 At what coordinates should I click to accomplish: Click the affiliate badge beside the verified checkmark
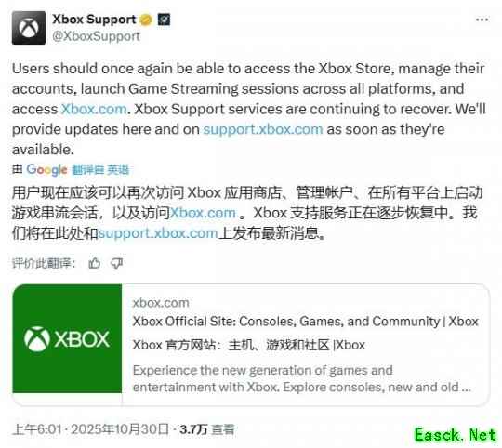(x=164, y=20)
